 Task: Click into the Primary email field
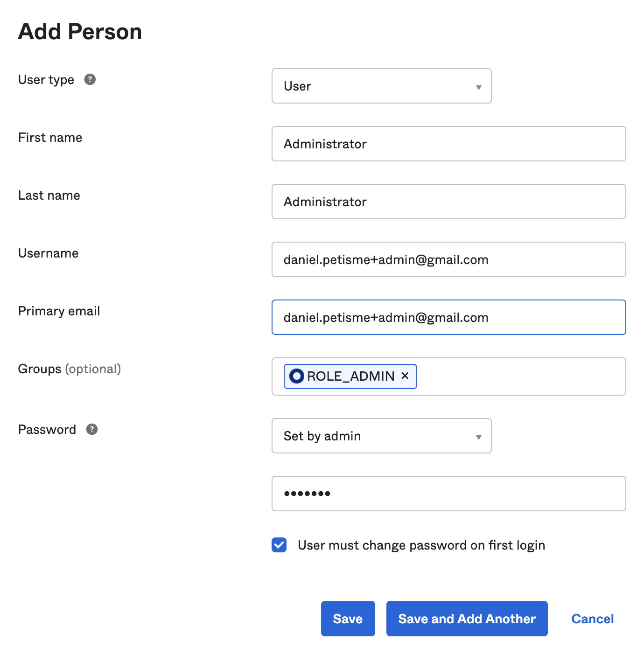(448, 318)
